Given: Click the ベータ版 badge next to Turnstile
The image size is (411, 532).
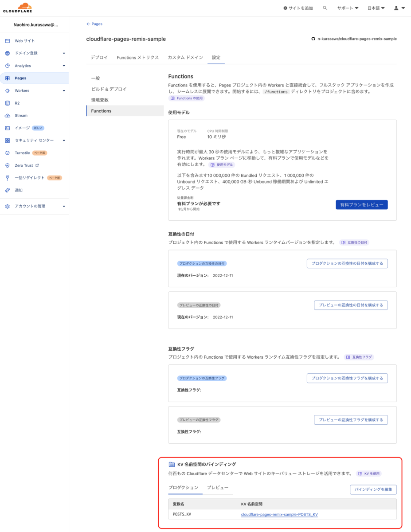Looking at the screenshot, I should click(40, 153).
